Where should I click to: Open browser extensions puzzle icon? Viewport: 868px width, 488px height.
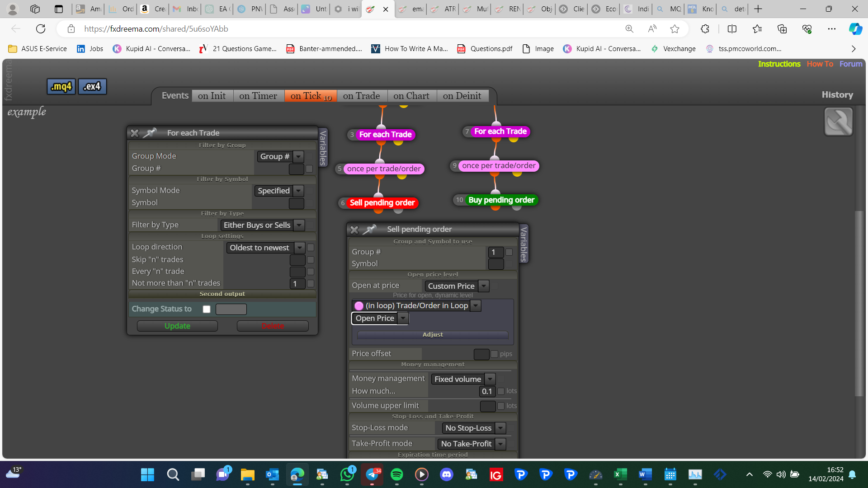(705, 29)
